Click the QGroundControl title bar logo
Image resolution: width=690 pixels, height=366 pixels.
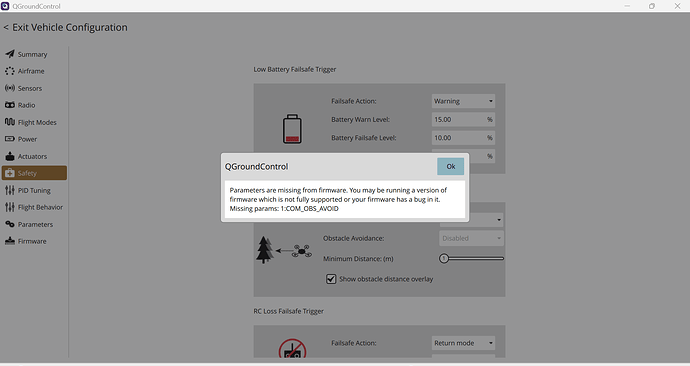[5, 6]
